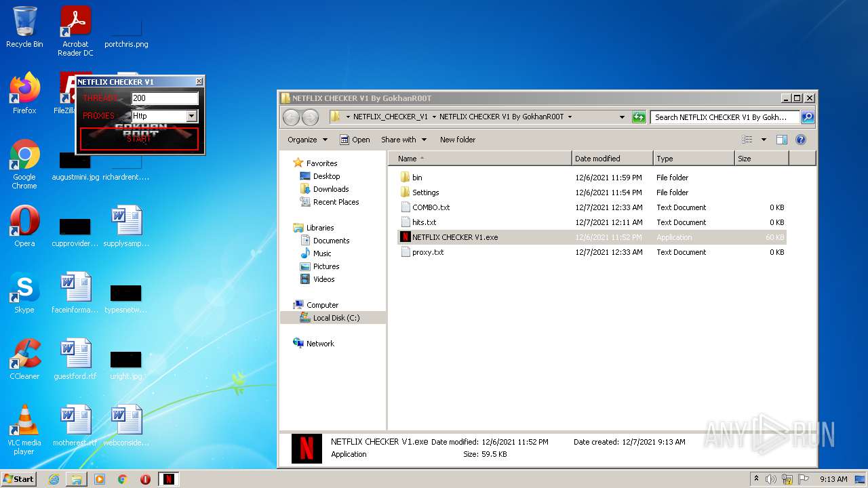The height and width of the screenshot is (488, 868).
Task: Open Chrome from the taskbar
Action: (x=123, y=479)
